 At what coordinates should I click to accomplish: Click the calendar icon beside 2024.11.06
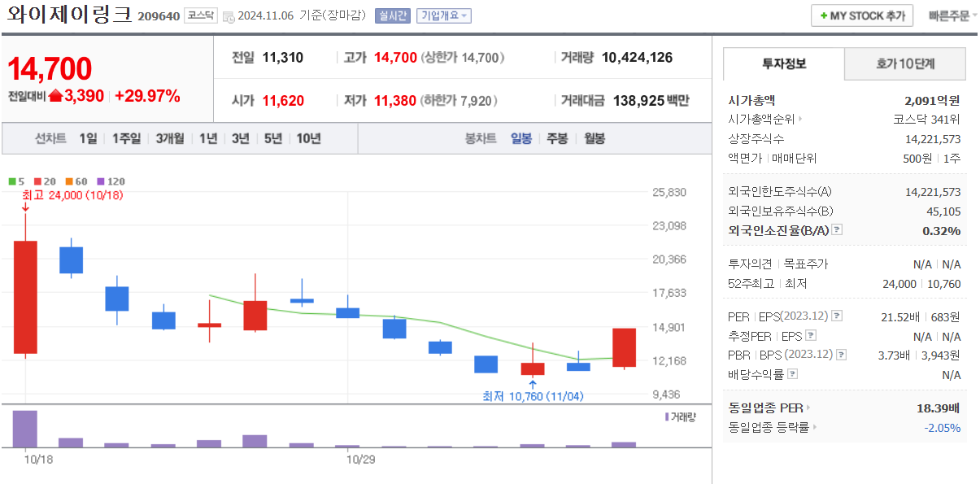click(229, 16)
